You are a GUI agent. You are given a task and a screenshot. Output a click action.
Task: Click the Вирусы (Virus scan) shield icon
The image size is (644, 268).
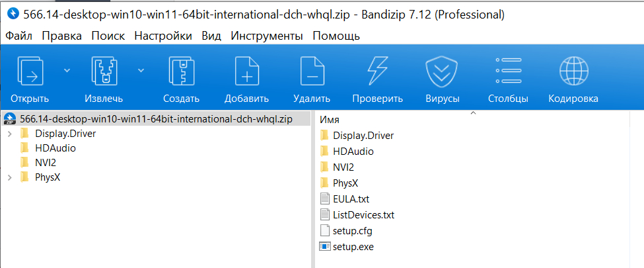click(x=442, y=71)
